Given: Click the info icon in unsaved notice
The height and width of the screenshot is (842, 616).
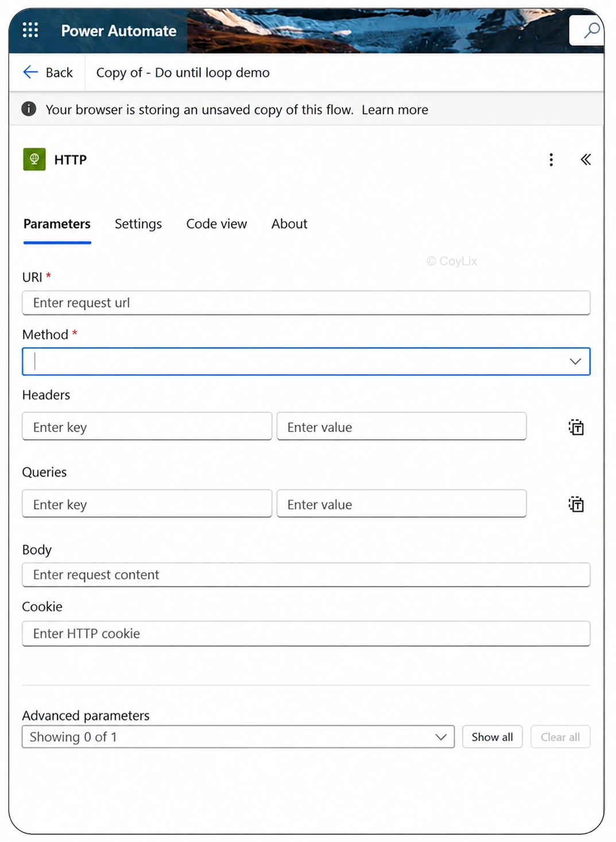Looking at the screenshot, I should pos(29,109).
